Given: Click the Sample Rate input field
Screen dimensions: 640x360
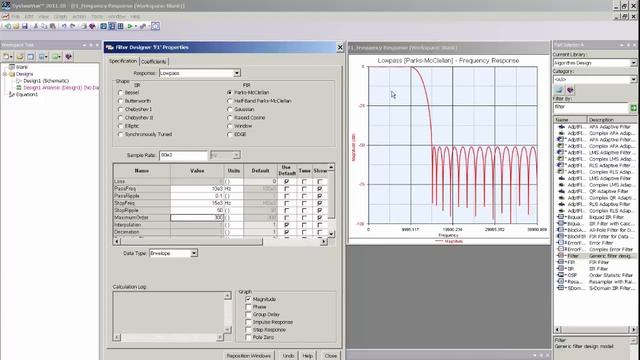Looking at the screenshot, I should [183, 155].
